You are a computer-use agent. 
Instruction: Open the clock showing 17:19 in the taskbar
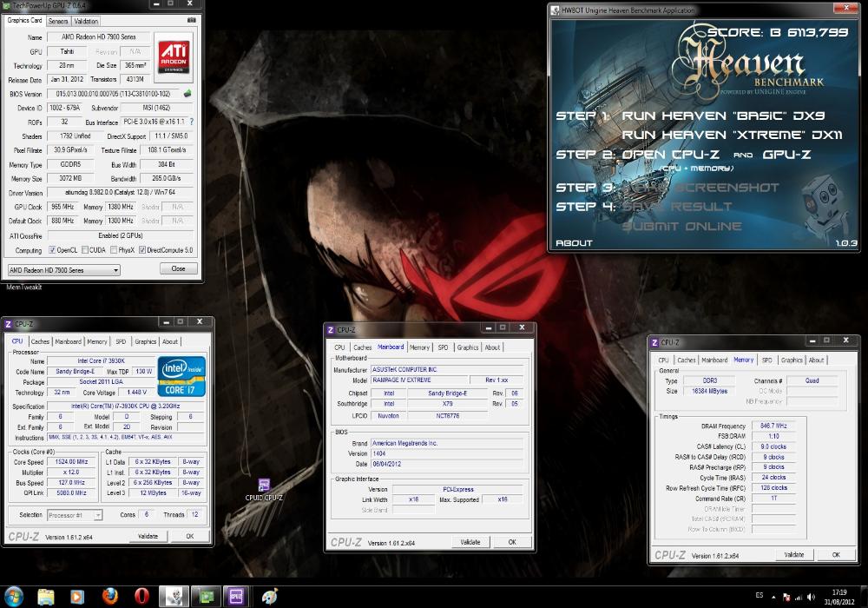839,597
